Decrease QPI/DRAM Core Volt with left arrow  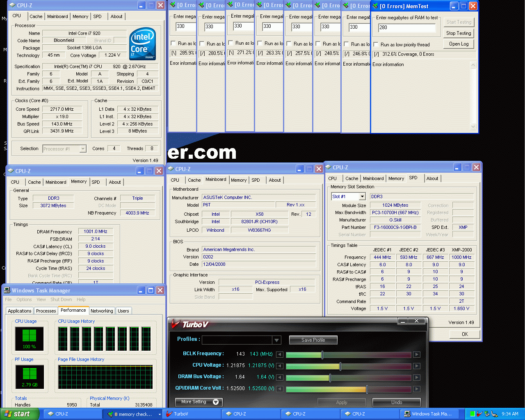pyautogui.click(x=279, y=389)
